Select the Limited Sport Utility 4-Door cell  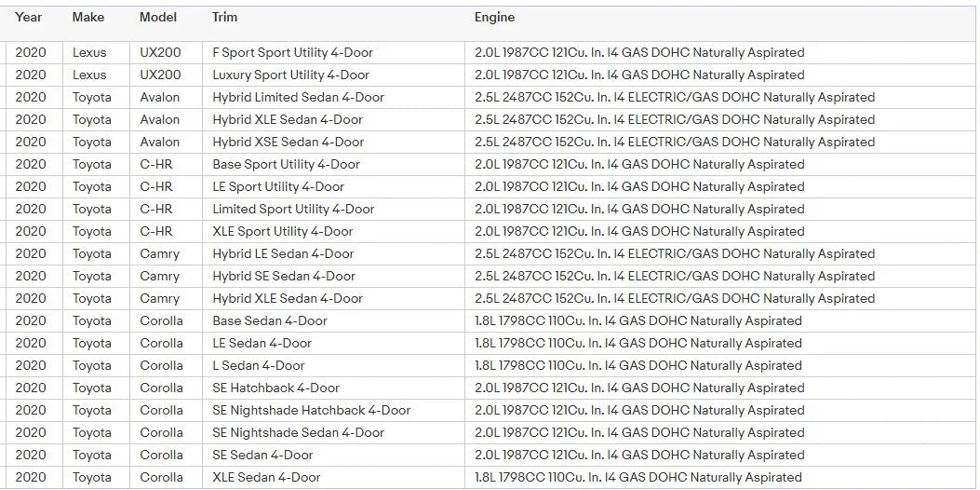coord(293,210)
